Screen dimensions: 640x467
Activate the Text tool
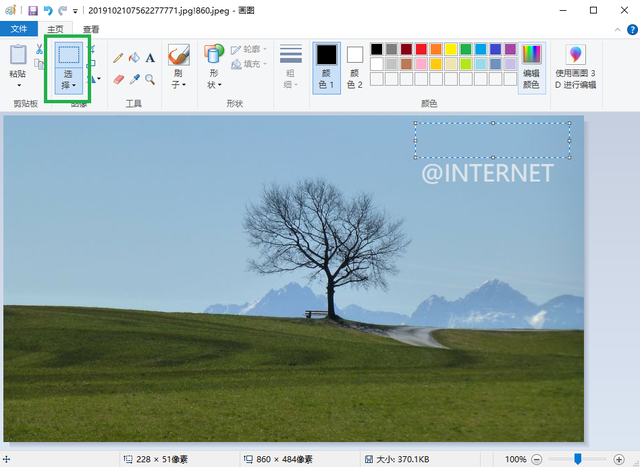click(x=150, y=59)
